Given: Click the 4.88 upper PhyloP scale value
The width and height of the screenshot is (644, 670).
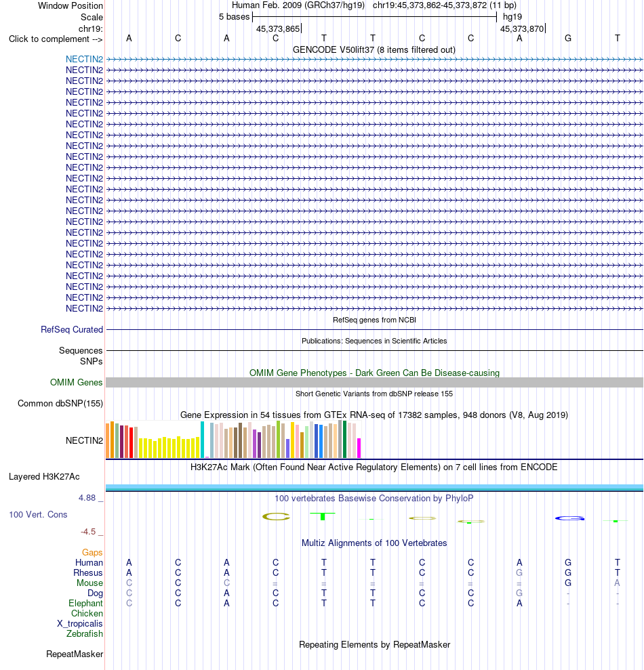Looking at the screenshot, I should pos(87,498).
